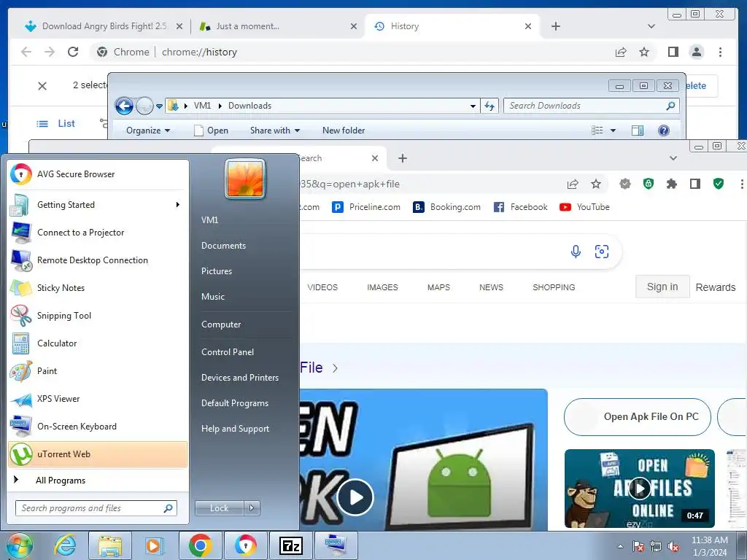This screenshot has width=747, height=560.
Task: Open AVG browser extensions puzzle icon
Action: [672, 184]
